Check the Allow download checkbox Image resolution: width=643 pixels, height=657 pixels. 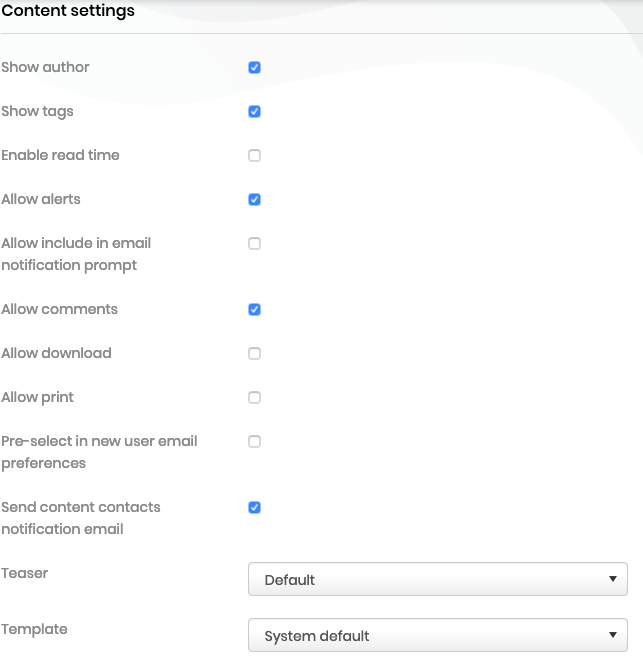[x=255, y=354]
